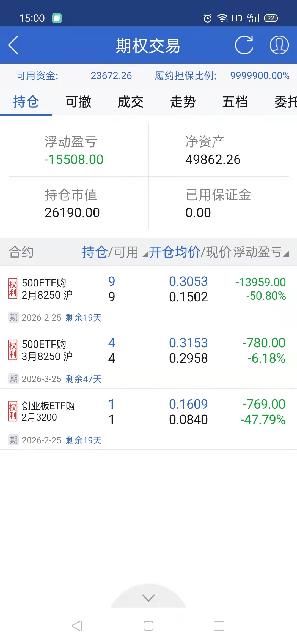
Task: Tap 权利 badge on 500ETF购 2月8250
Action: (x=13, y=288)
